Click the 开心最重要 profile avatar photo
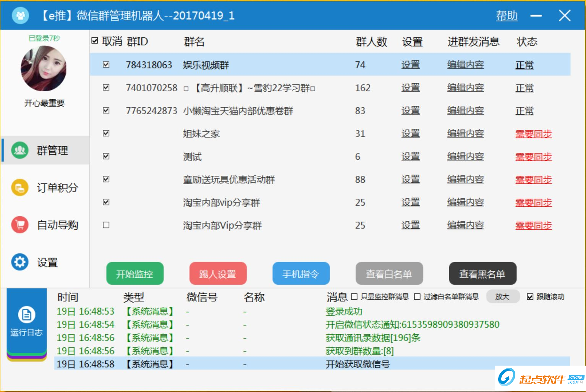The width and height of the screenshot is (586, 392). (x=44, y=68)
